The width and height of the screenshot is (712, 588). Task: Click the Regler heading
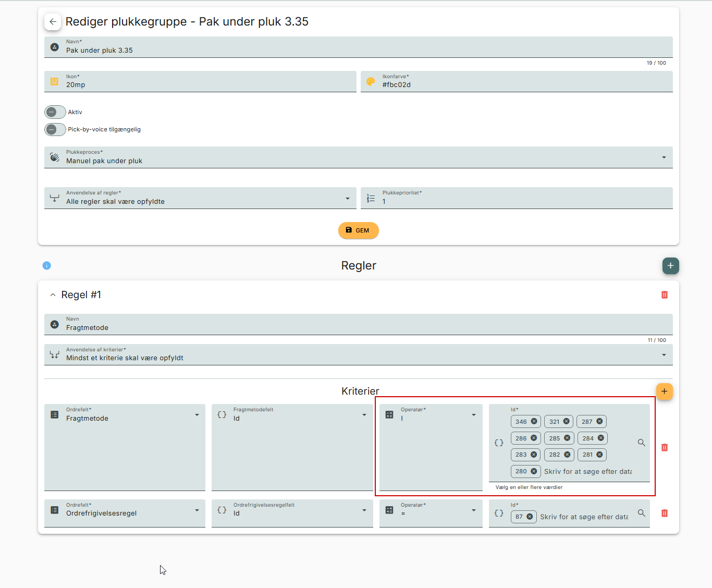[x=359, y=265]
